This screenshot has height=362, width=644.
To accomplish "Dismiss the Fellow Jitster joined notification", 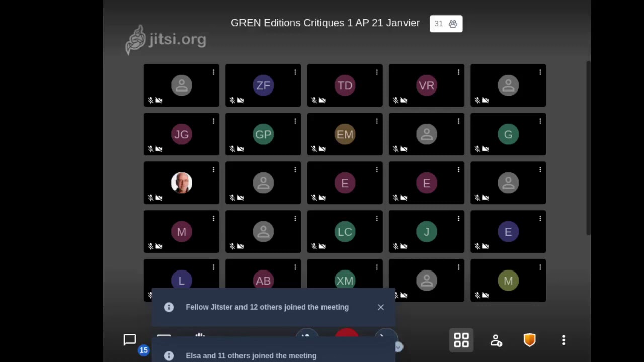I will pyautogui.click(x=381, y=307).
